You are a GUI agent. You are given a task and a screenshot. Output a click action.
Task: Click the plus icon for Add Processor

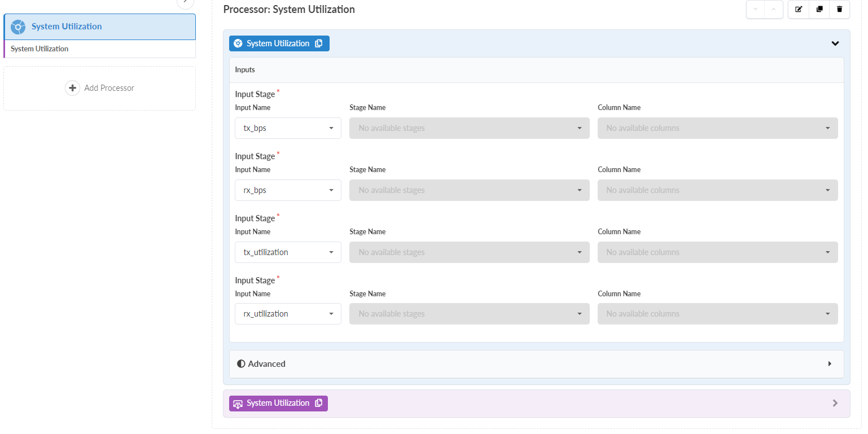[x=72, y=88]
